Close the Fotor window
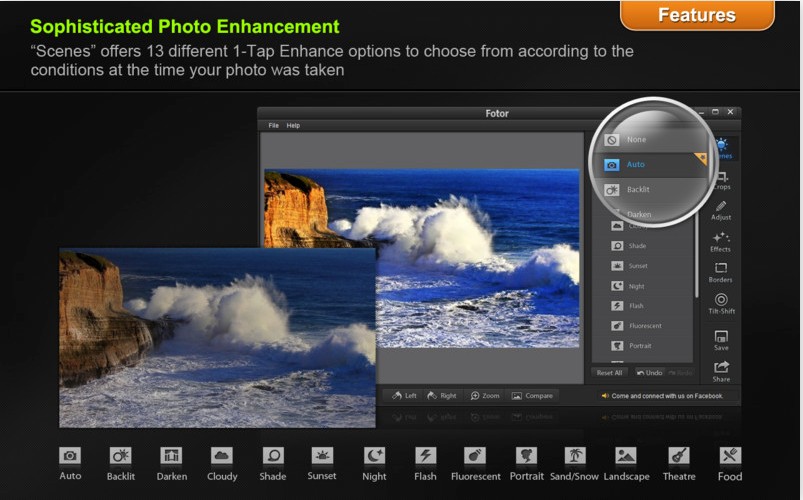Viewport: 803px width, 500px height. [x=730, y=112]
